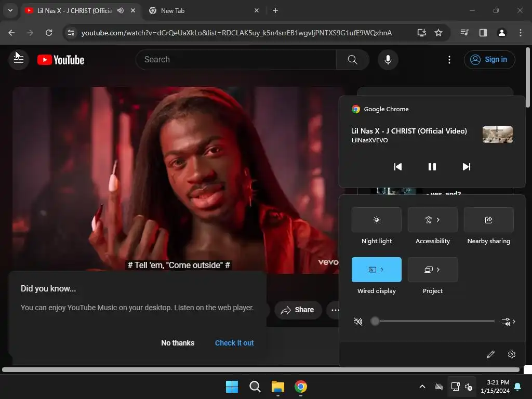Image resolution: width=532 pixels, height=399 pixels.
Task: Open the Chrome profile icon
Action: coord(501,33)
